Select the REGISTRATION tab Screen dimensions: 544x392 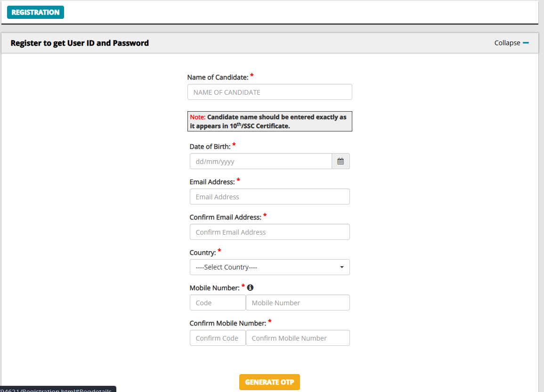35,12
